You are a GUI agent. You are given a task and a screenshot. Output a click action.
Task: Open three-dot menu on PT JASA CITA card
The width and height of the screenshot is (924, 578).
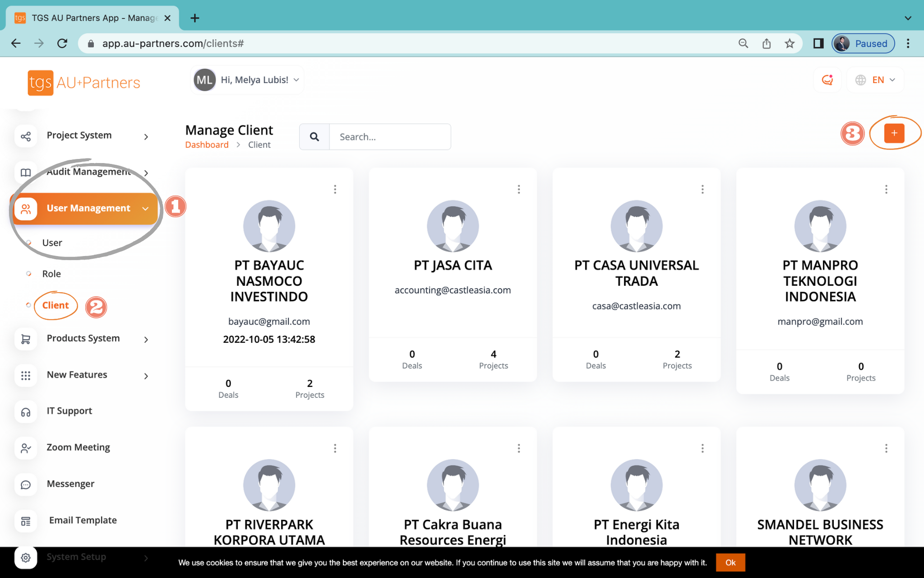pos(519,189)
